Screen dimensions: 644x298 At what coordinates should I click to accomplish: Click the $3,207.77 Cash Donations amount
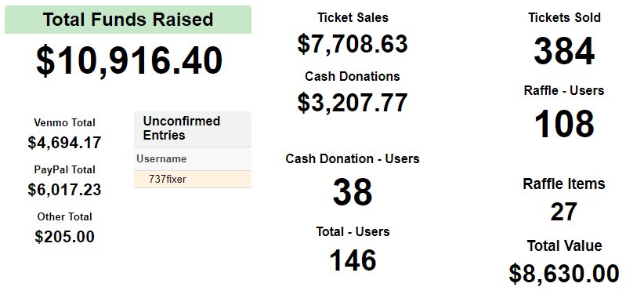[353, 103]
